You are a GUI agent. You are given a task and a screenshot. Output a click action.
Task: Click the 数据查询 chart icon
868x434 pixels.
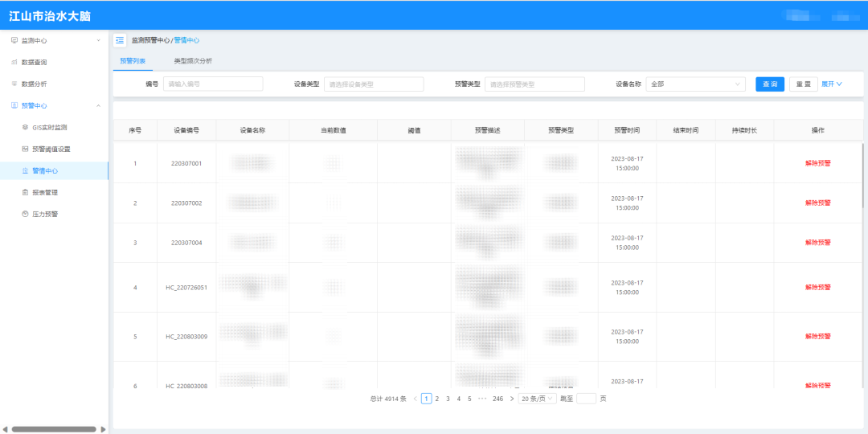tap(14, 62)
